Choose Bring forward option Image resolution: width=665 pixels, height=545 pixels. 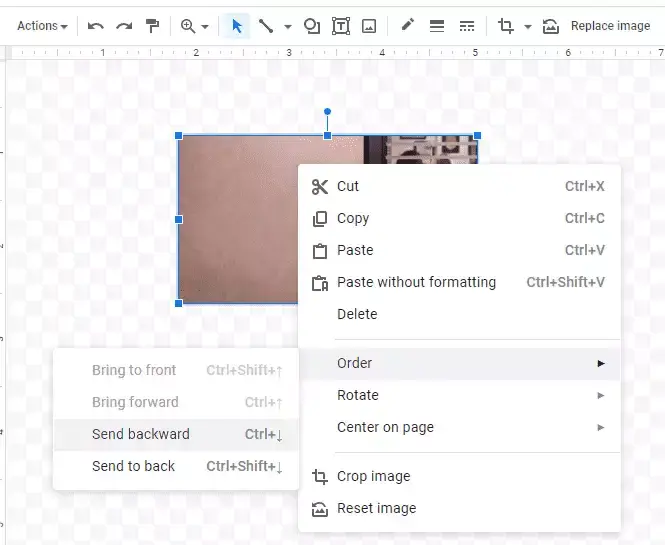click(x=176, y=402)
